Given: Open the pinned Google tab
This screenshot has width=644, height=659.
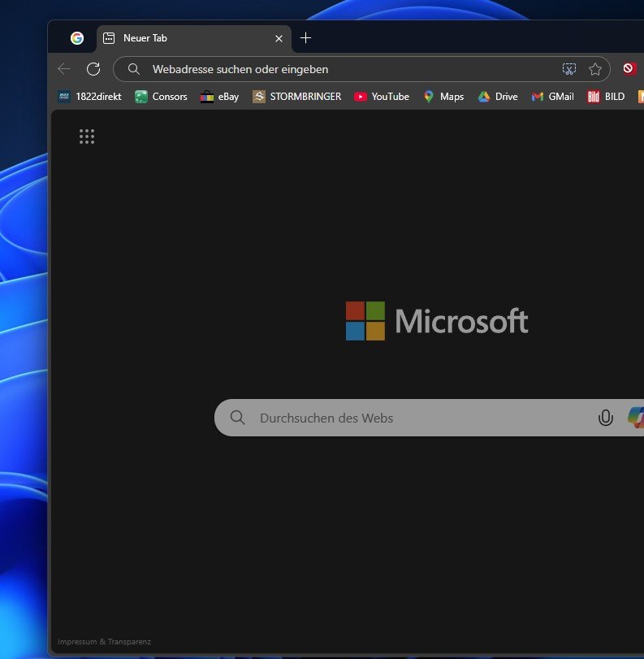Looking at the screenshot, I should pyautogui.click(x=77, y=38).
